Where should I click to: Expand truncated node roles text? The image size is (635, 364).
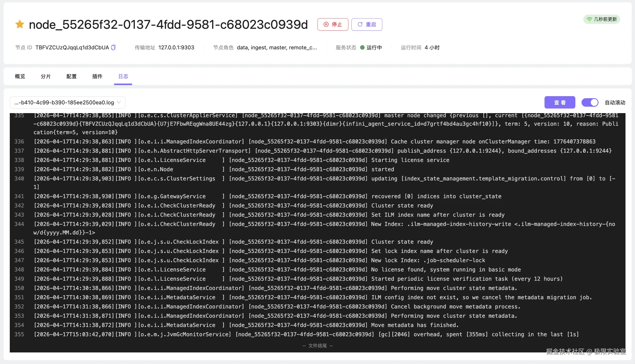point(277,48)
